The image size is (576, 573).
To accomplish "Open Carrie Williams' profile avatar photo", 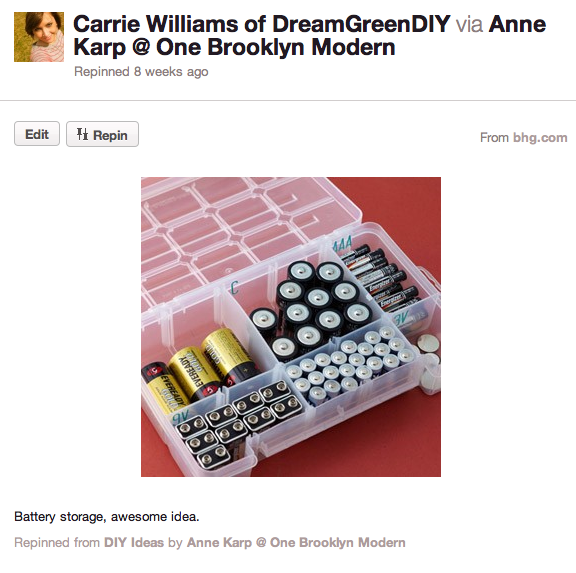I will point(39,37).
